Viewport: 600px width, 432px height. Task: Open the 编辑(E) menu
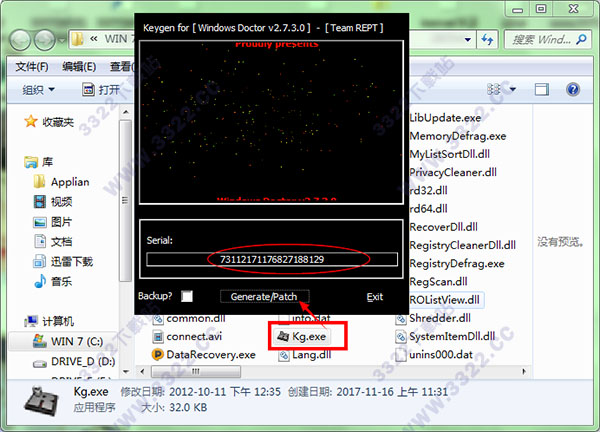click(x=79, y=67)
